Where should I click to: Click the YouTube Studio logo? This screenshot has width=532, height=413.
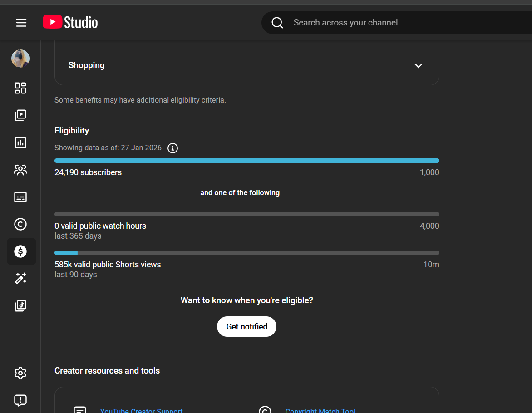tap(70, 22)
